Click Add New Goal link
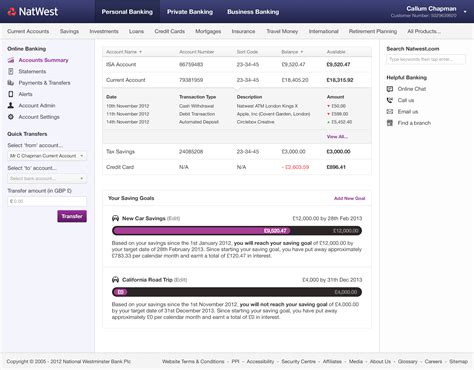Screen dimensions: 474x370 click(349, 198)
